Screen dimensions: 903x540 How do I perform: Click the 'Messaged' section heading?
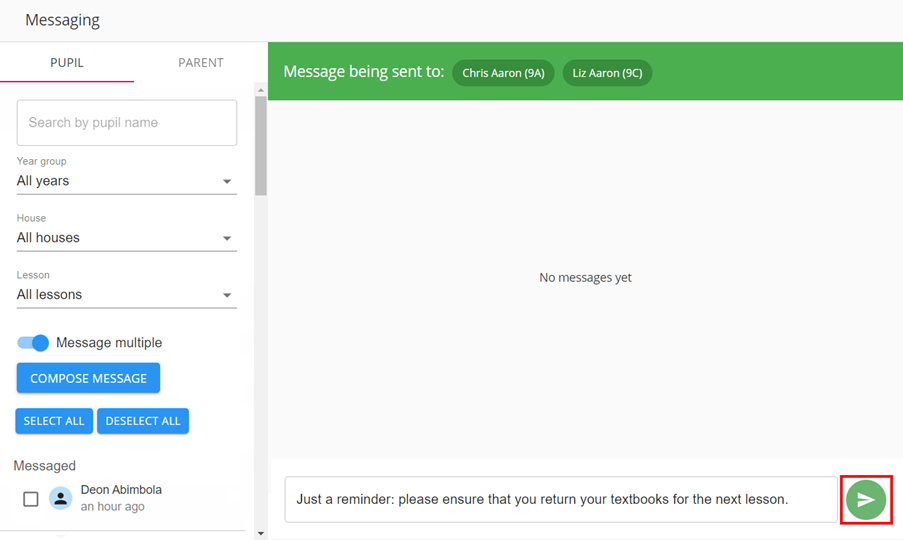(x=44, y=466)
